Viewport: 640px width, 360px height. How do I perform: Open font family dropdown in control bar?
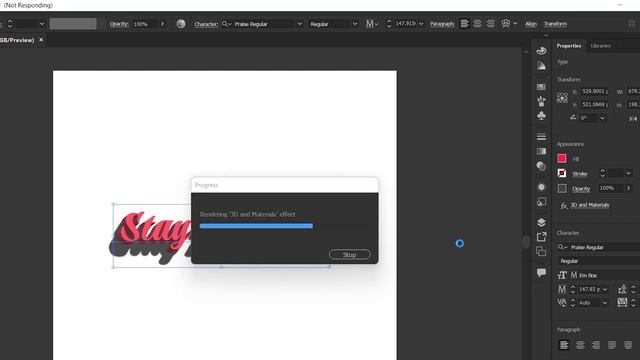click(x=300, y=24)
